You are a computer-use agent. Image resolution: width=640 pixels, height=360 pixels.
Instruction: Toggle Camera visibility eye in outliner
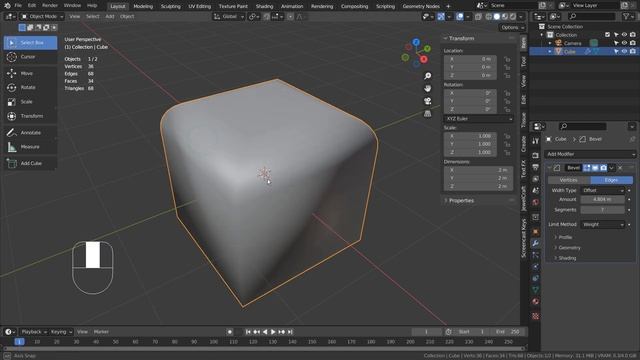[x=624, y=43]
